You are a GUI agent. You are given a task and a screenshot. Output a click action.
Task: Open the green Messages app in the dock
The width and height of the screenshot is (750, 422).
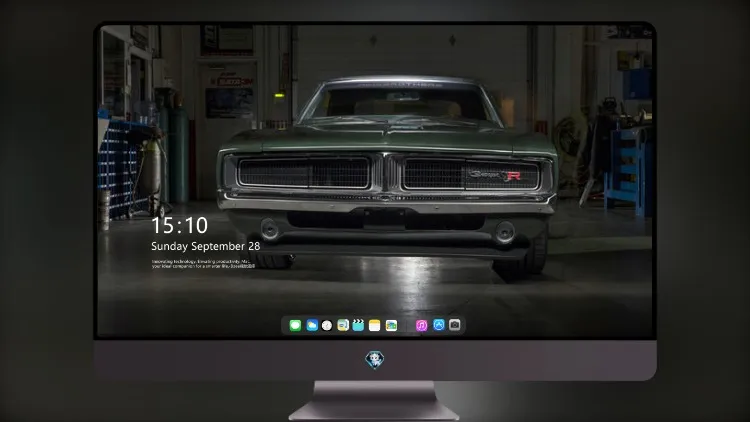click(x=295, y=326)
